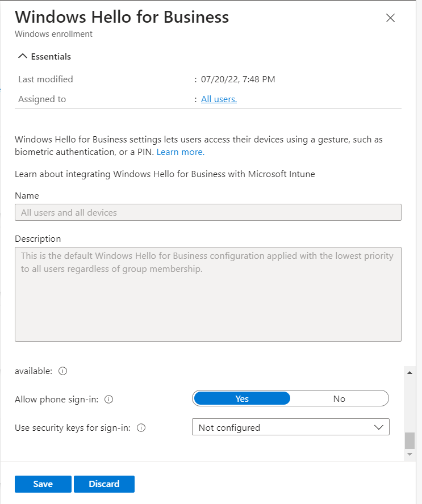Click the Last modified label
This screenshot has height=504, width=422.
pyautogui.click(x=45, y=79)
